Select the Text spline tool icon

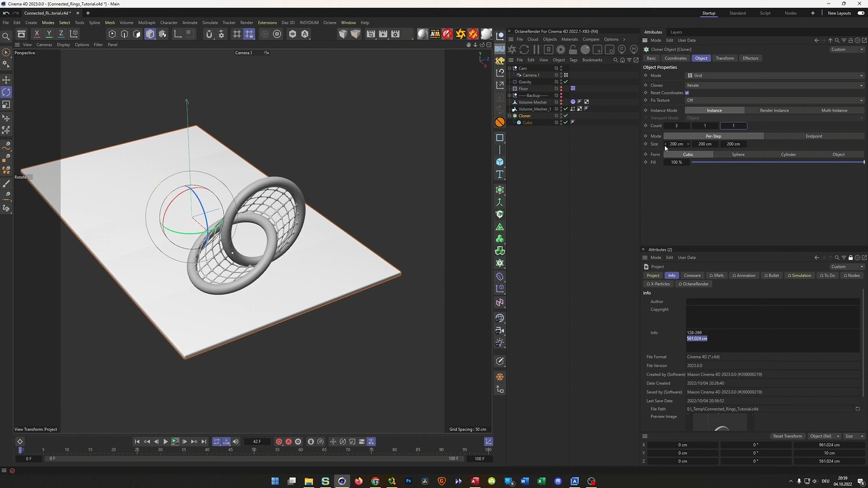(x=500, y=175)
